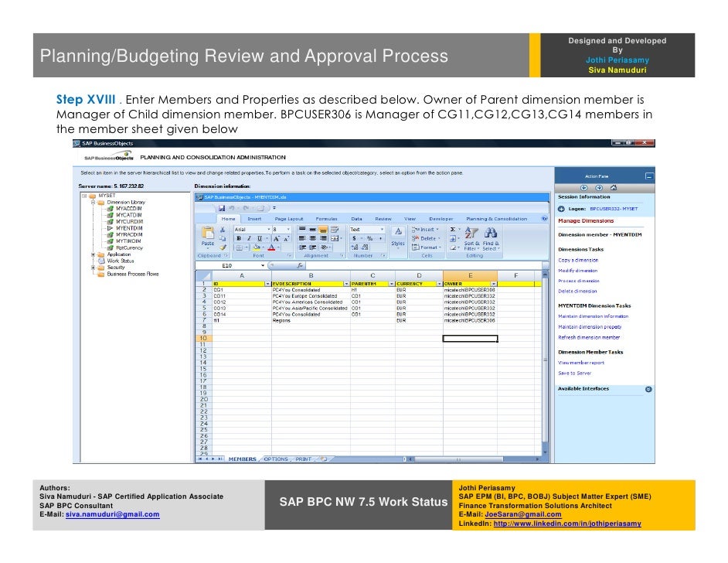Image resolution: width=728 pixels, height=563 pixels.
Task: Click the Italic formatting icon
Action: coord(249,238)
